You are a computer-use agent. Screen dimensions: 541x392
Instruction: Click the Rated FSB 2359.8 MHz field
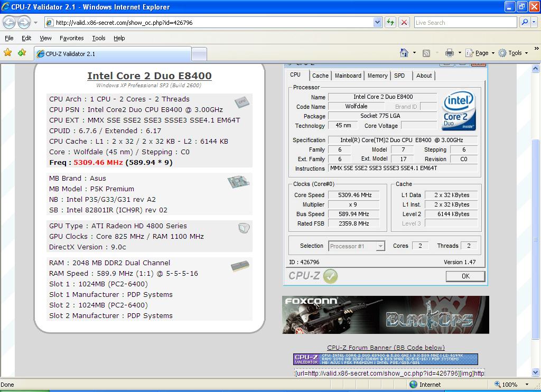pos(354,223)
